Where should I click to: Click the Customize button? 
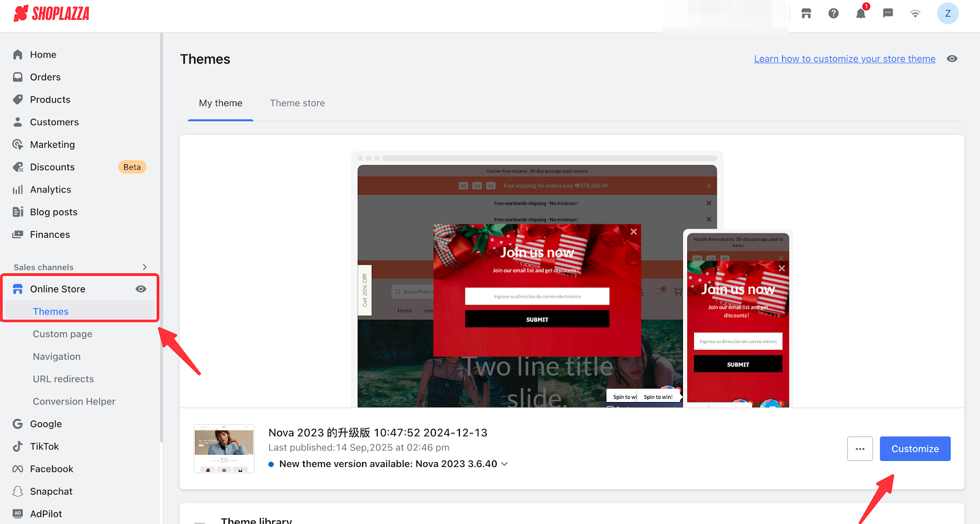(x=914, y=449)
